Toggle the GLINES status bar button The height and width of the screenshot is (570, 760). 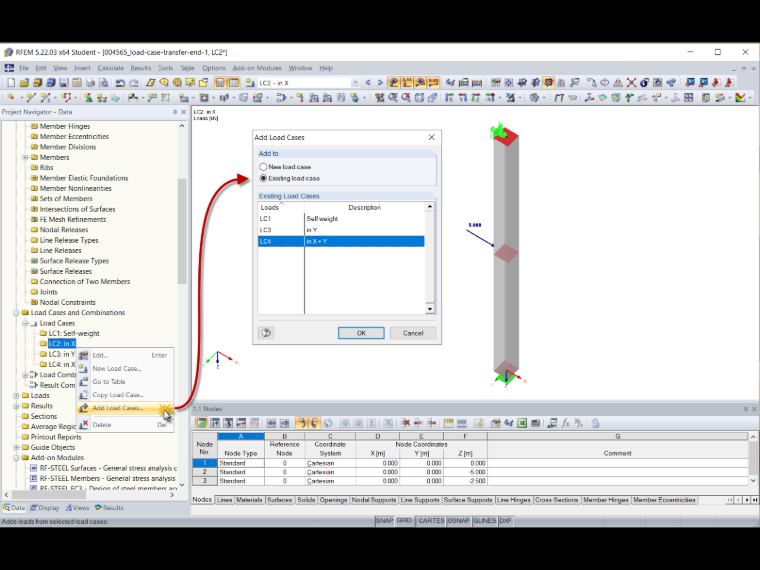tap(485, 521)
